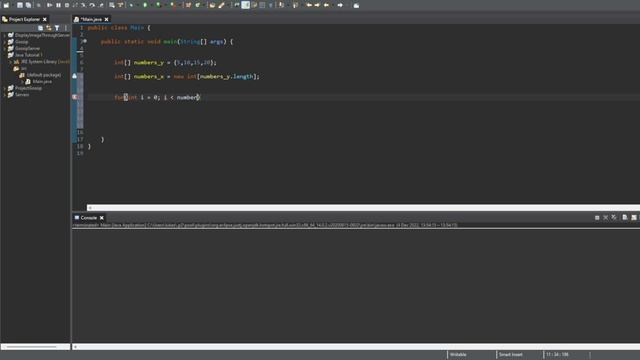Expand the ProjectGossip project node
Screen dimensions: 640x360
[x=5, y=88]
